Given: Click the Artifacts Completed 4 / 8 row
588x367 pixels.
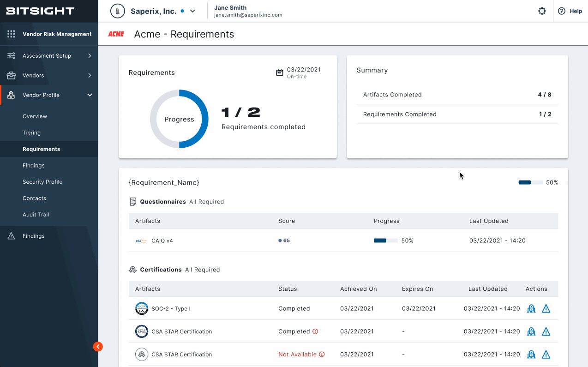Looking at the screenshot, I should [457, 95].
